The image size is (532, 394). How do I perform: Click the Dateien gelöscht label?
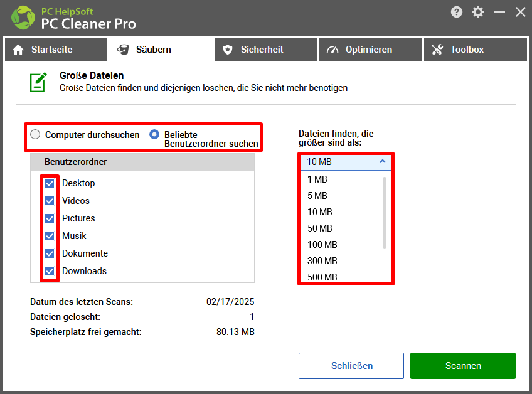pyautogui.click(x=65, y=317)
